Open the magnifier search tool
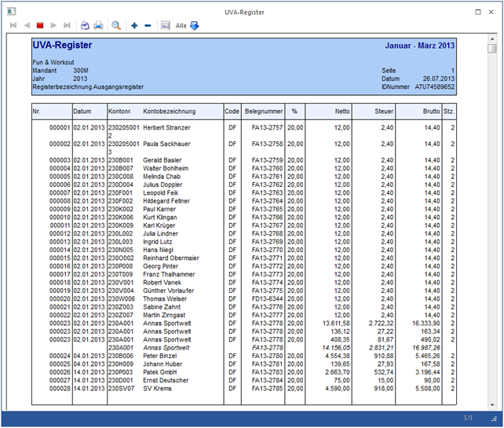This screenshot has width=504, height=428. point(116,25)
